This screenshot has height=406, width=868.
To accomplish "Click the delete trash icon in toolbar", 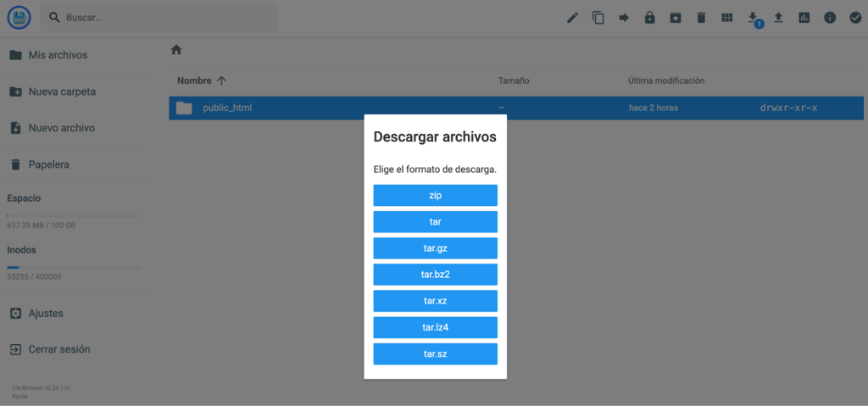I will 701,18.
